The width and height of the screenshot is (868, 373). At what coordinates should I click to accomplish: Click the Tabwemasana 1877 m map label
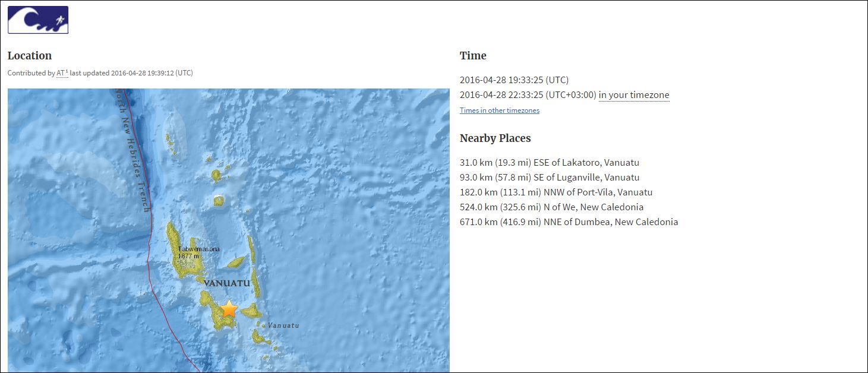coord(198,252)
